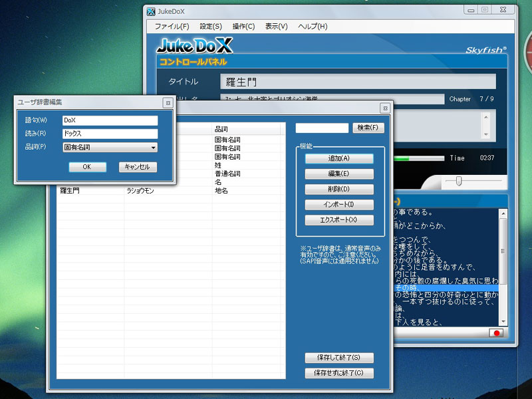Open the ファイル(F) menu
The image size is (532, 399).
[172, 27]
